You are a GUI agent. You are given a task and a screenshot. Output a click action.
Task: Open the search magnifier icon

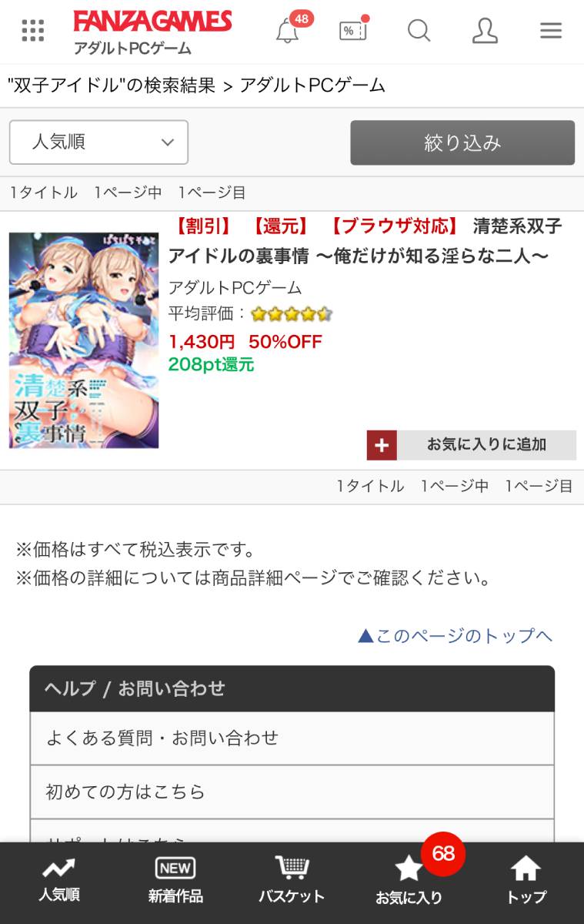[419, 31]
